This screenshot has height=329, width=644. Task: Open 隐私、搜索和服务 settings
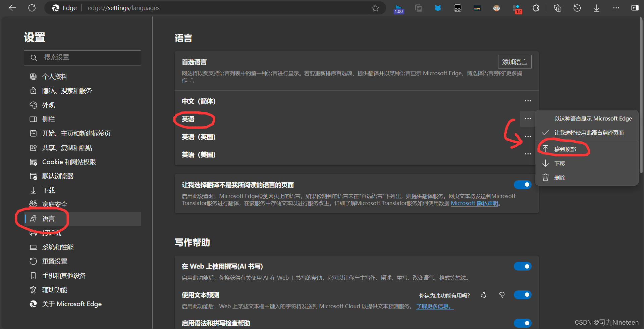click(x=83, y=91)
